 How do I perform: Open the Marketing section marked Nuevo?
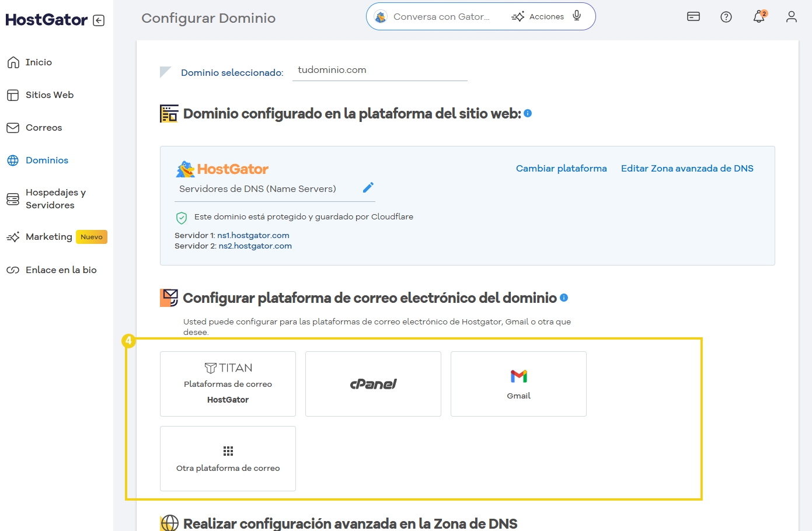point(47,237)
